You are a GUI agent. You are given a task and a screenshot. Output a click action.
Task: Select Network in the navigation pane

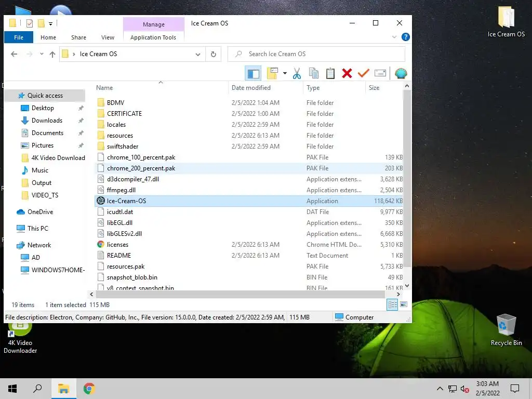[39, 245]
